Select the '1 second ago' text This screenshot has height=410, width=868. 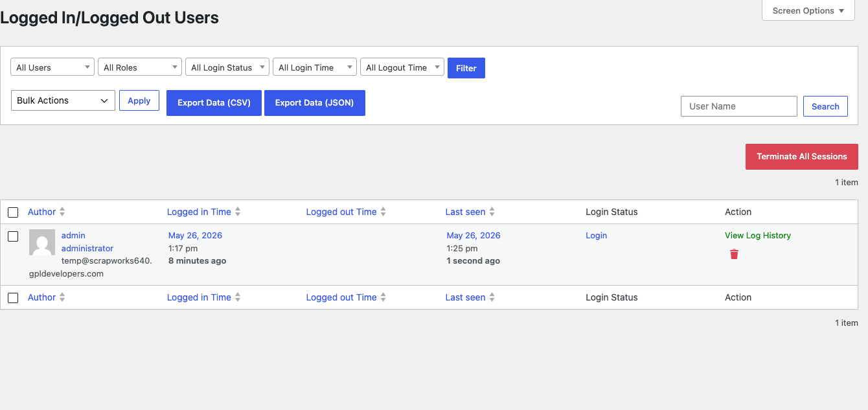tap(474, 261)
